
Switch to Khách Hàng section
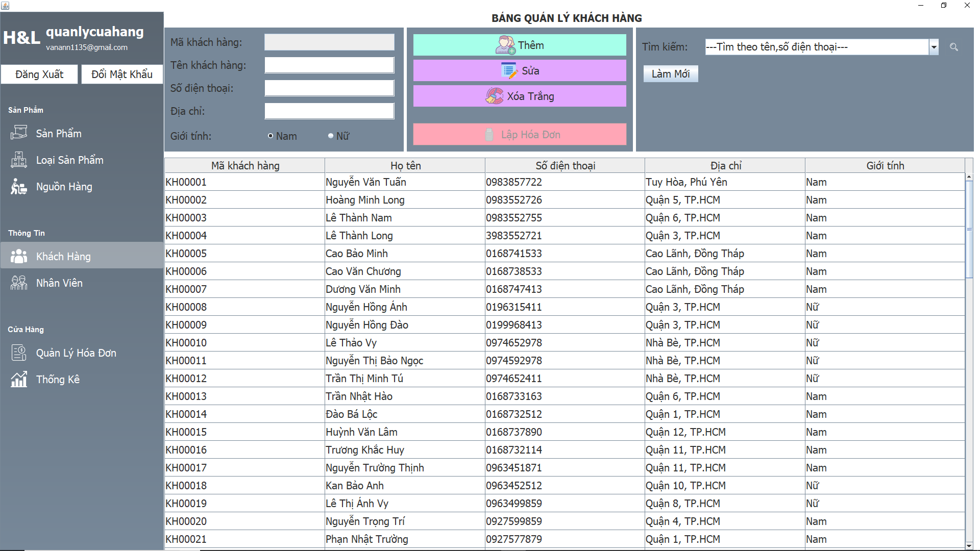tap(63, 256)
